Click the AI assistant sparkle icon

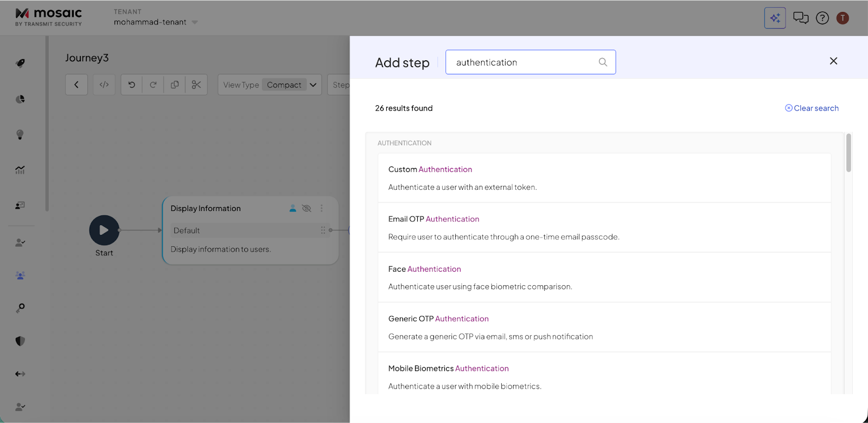pyautogui.click(x=775, y=18)
